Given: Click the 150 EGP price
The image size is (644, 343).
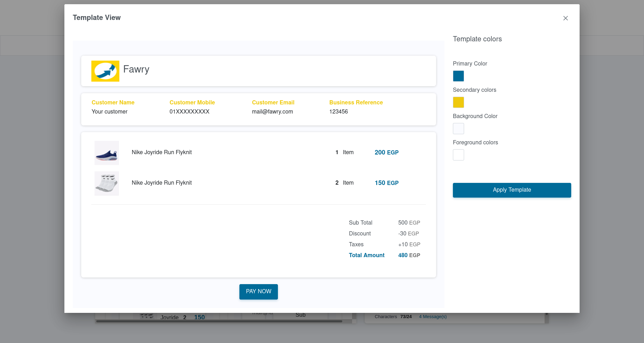Looking at the screenshot, I should pyautogui.click(x=387, y=183).
